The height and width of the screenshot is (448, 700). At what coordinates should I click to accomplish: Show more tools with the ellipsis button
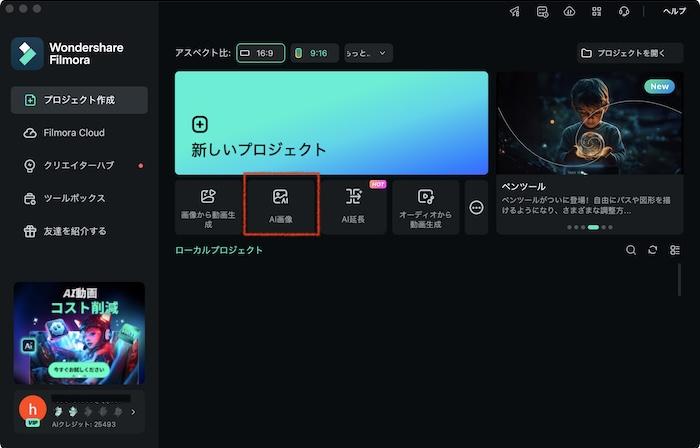[476, 207]
